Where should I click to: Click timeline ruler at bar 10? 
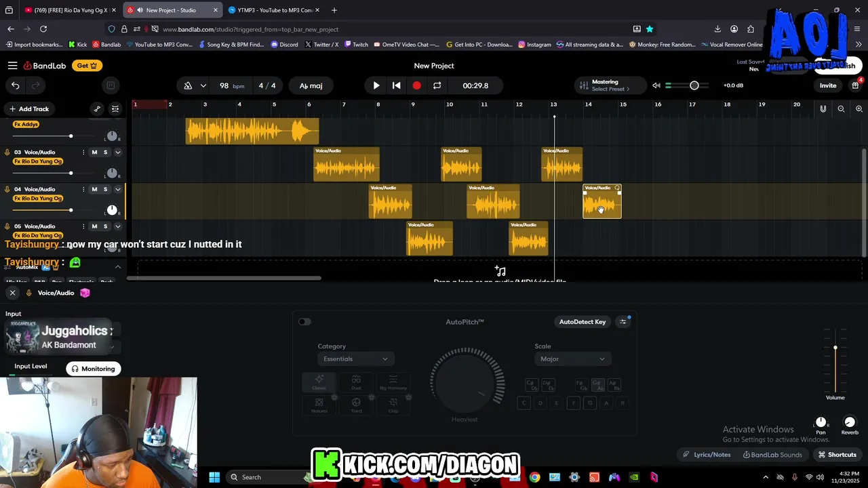pos(449,104)
